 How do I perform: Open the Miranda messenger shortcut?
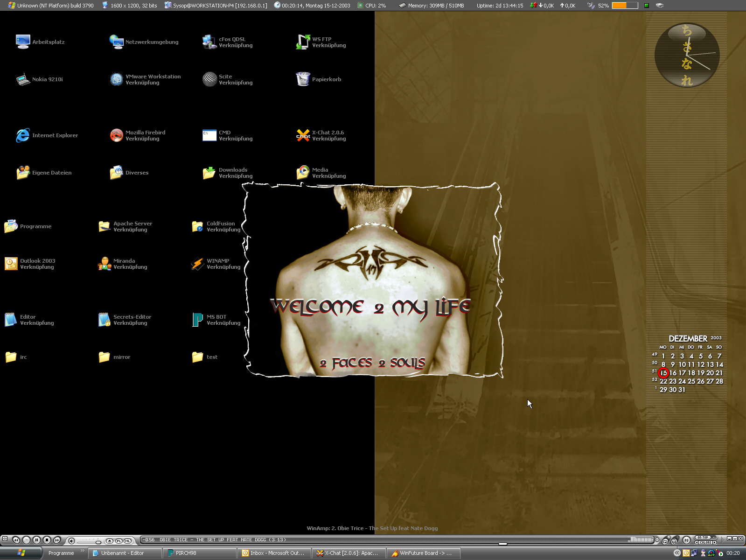(x=104, y=264)
